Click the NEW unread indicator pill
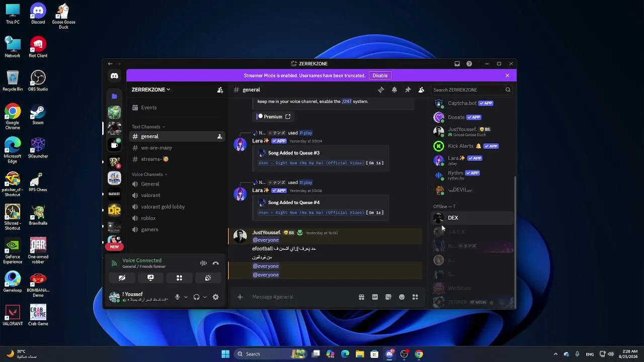The height and width of the screenshot is (362, 644). point(114,247)
